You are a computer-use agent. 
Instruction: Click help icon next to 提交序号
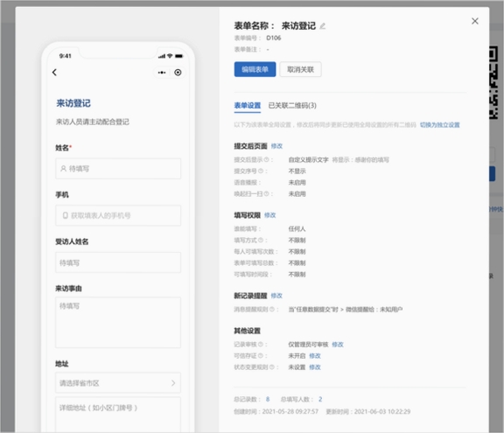(x=261, y=171)
